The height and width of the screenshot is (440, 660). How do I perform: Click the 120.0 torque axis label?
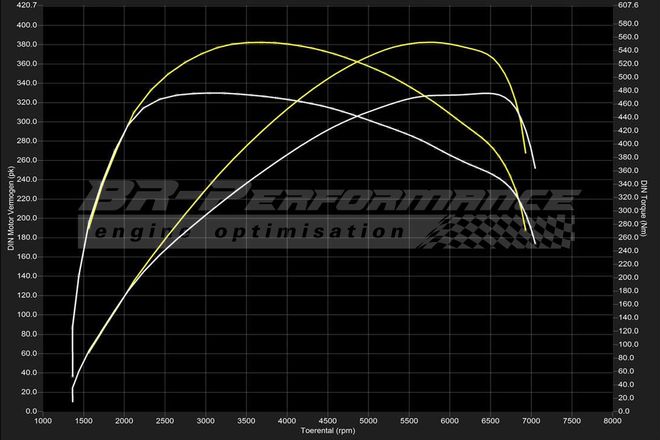[628, 331]
